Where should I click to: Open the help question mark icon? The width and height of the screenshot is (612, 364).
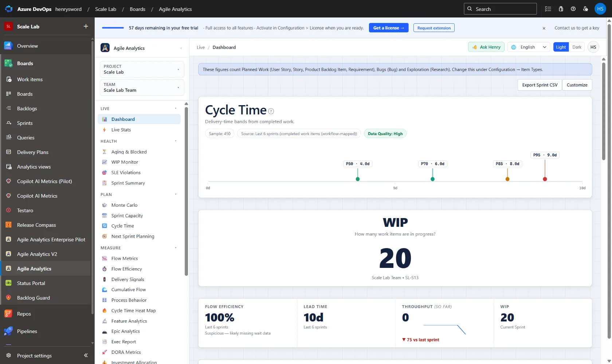(x=573, y=9)
